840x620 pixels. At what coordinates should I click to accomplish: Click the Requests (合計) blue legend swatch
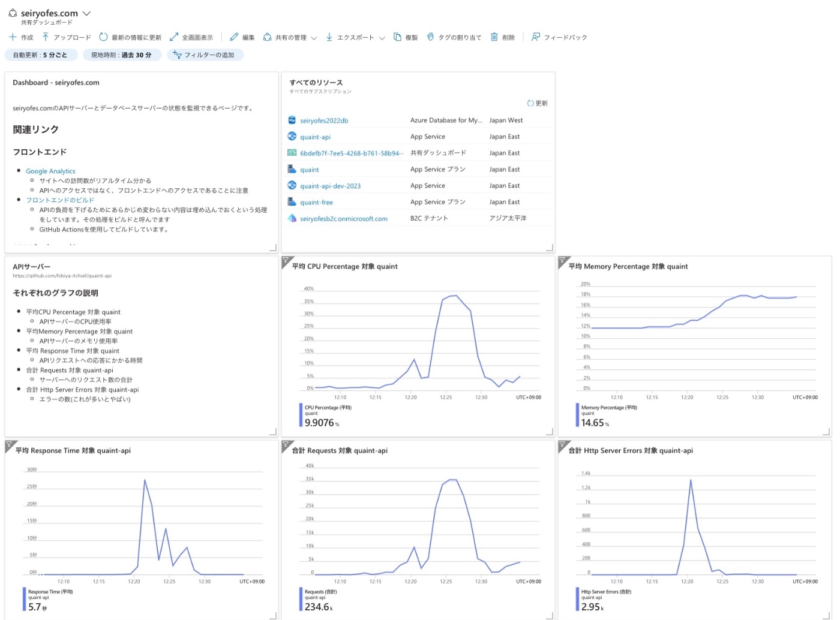pyautogui.click(x=301, y=599)
